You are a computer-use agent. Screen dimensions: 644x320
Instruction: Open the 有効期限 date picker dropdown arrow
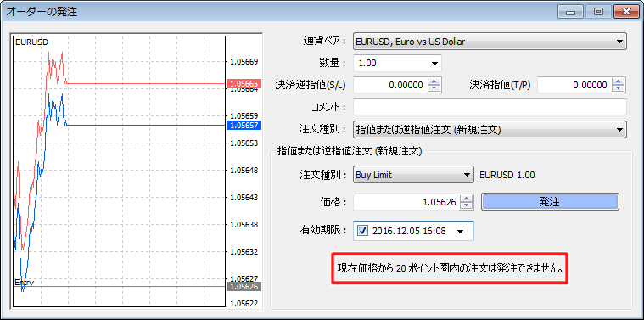pyautogui.click(x=460, y=231)
